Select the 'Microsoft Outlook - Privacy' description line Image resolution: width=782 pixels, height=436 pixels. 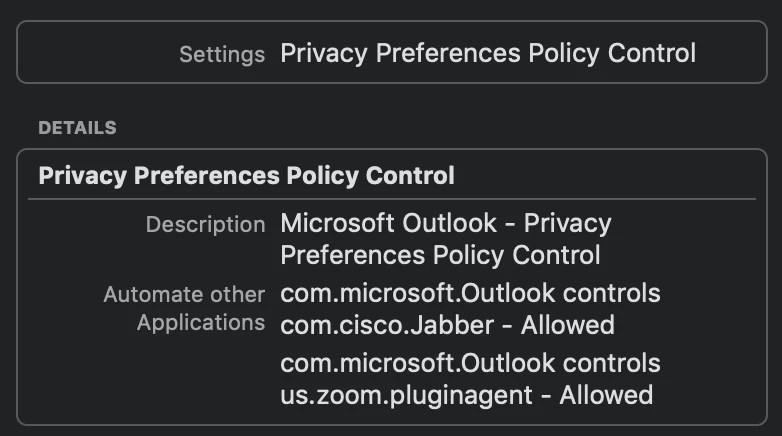445,223
